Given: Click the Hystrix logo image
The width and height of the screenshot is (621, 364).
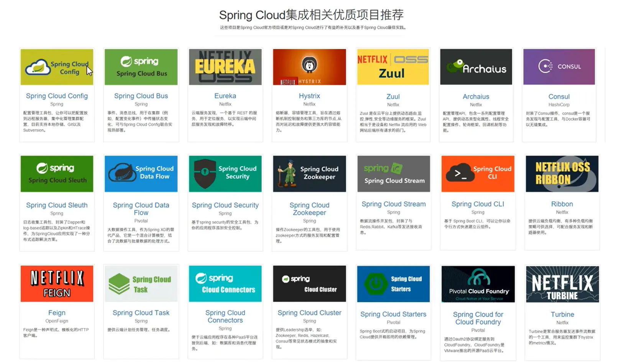Looking at the screenshot, I should click(309, 67).
